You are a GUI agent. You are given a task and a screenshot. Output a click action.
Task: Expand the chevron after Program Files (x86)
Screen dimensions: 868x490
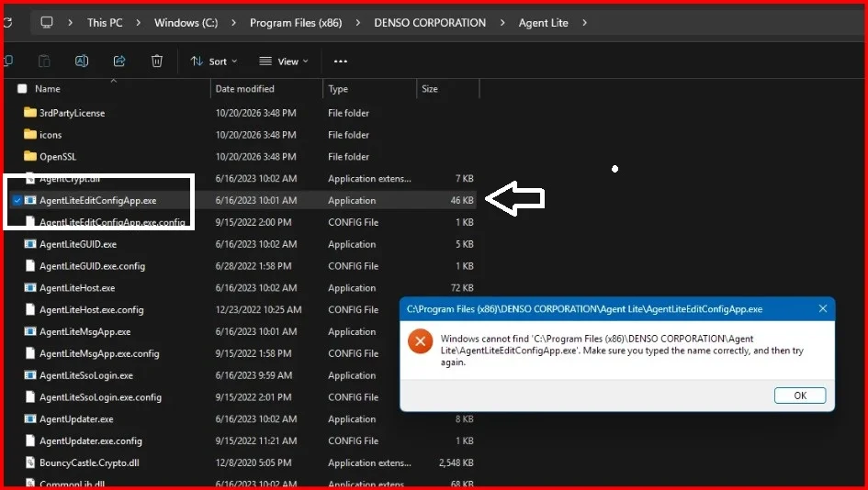point(358,23)
